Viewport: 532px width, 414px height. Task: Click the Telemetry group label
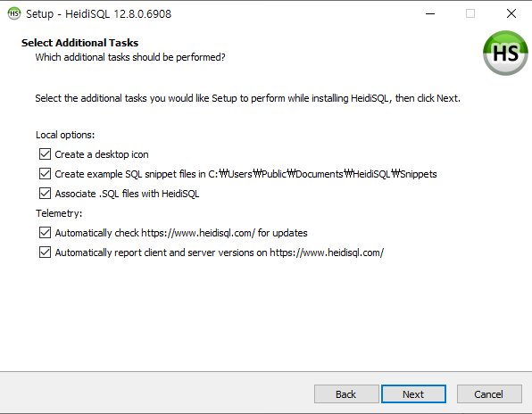tap(59, 213)
